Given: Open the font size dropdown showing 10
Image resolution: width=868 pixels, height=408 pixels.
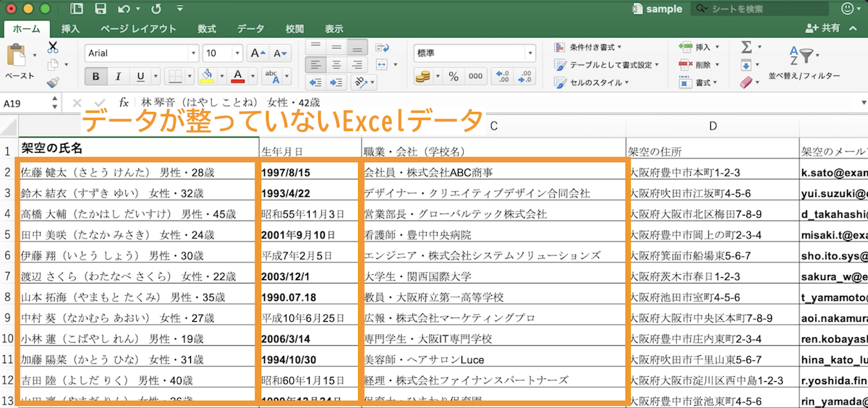Looking at the screenshot, I should pyautogui.click(x=223, y=54).
